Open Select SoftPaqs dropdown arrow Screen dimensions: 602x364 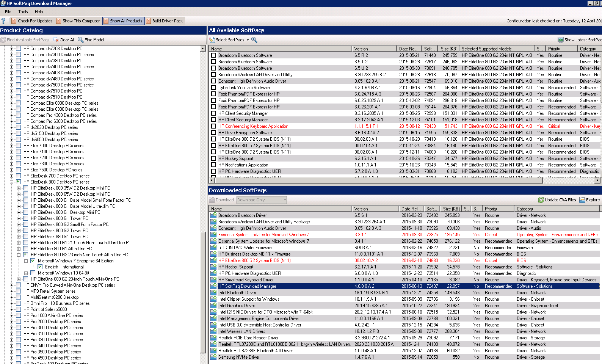coord(248,40)
